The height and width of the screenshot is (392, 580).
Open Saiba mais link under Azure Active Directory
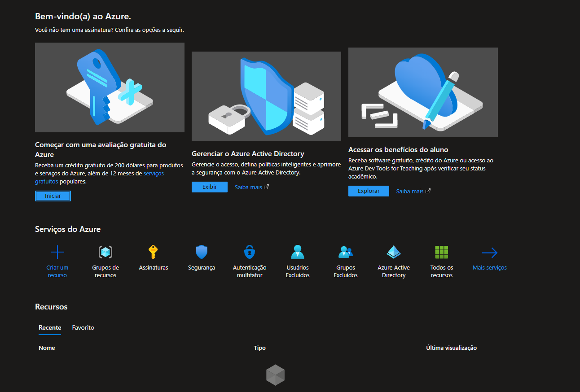point(248,187)
